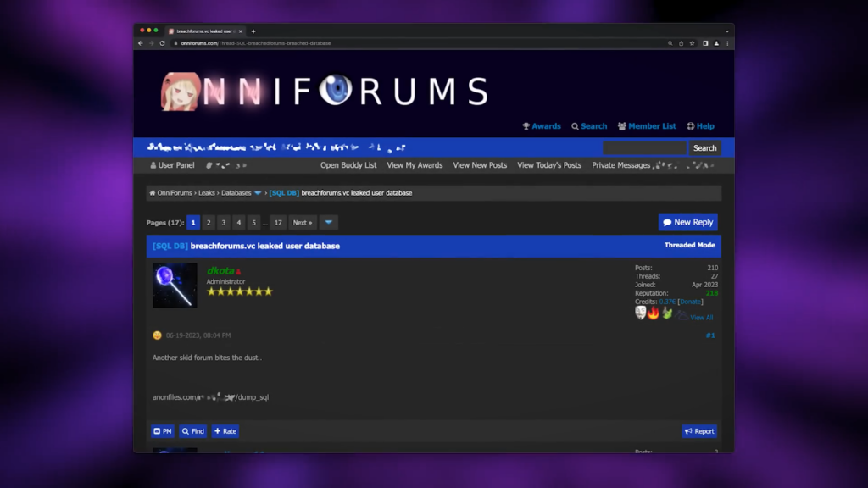Open the browser three-dot menu

[x=727, y=43]
